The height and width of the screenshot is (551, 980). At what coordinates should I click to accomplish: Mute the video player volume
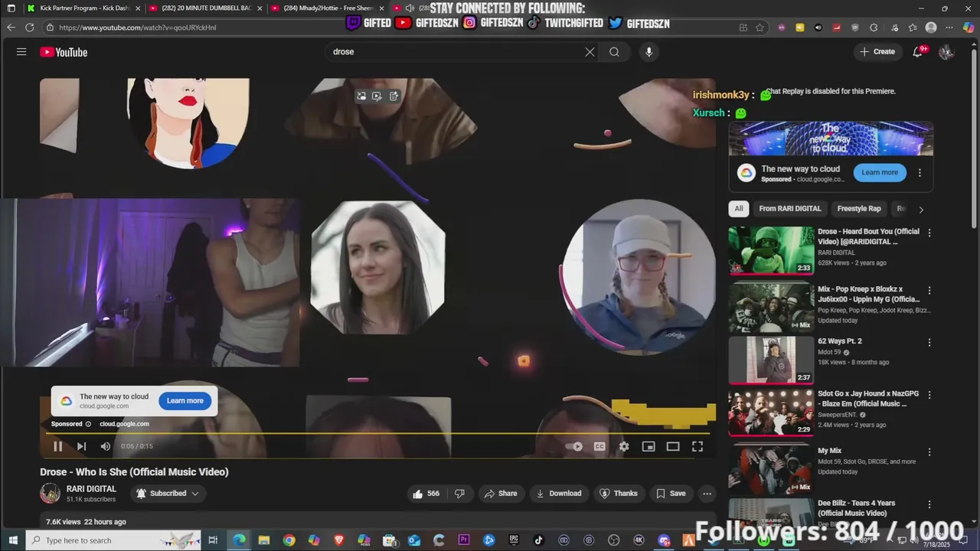[106, 446]
